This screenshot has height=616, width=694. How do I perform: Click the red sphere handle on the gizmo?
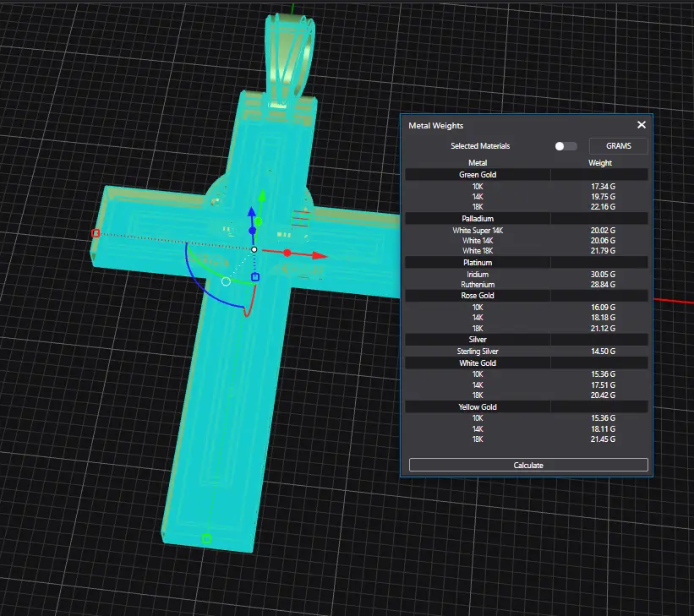pos(287,253)
